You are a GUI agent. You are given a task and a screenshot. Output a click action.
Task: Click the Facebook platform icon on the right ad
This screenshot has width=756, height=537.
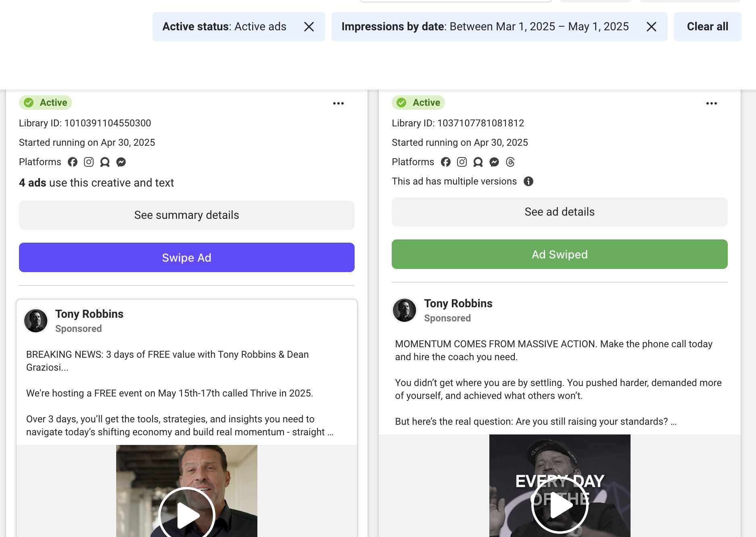coord(446,162)
